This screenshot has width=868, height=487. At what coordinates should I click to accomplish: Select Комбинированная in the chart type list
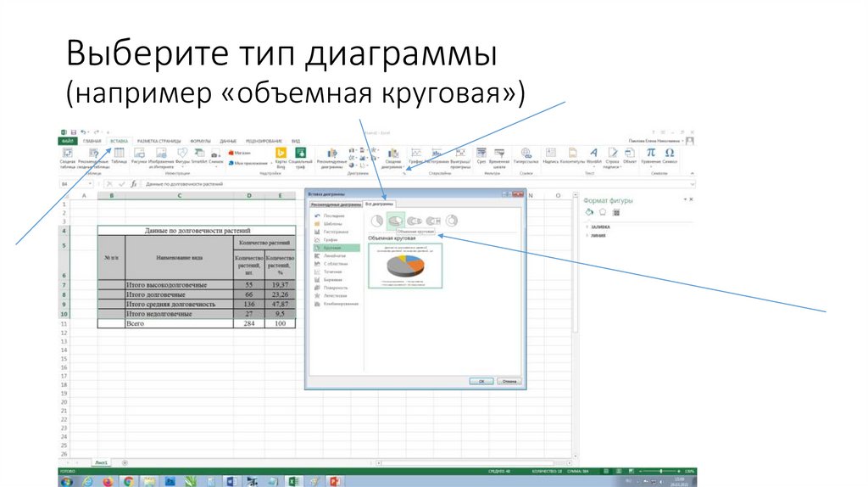(x=336, y=304)
